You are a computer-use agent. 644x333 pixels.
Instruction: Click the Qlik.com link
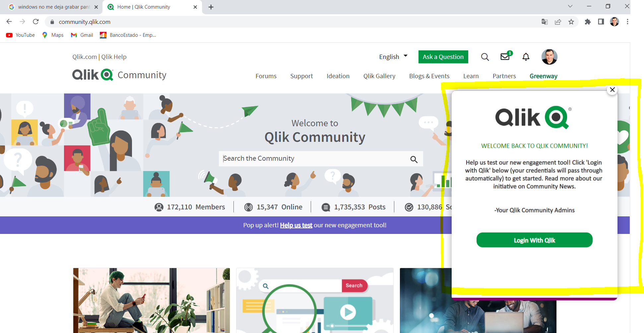click(85, 57)
